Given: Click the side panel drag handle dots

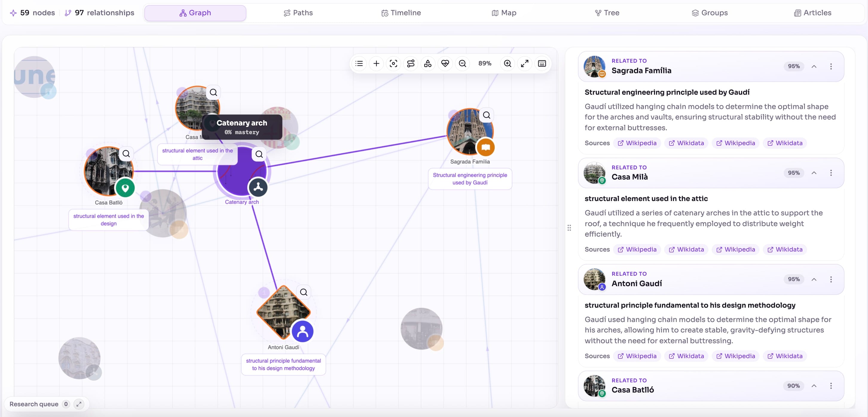Looking at the screenshot, I should point(569,228).
